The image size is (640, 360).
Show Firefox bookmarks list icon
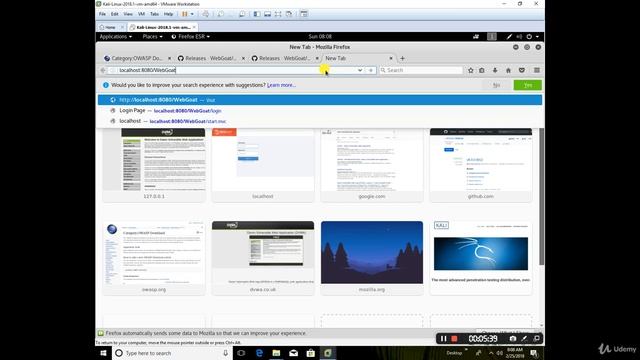(x=482, y=70)
